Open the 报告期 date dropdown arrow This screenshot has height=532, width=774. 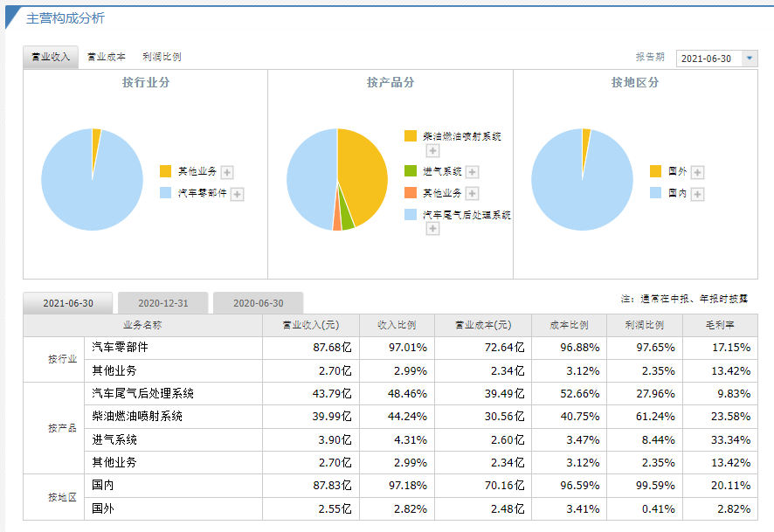click(750, 58)
